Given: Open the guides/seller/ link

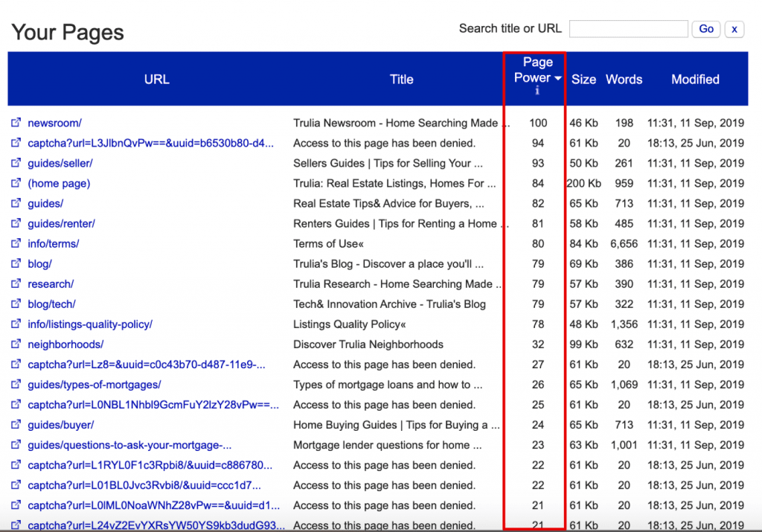Looking at the screenshot, I should (x=60, y=163).
